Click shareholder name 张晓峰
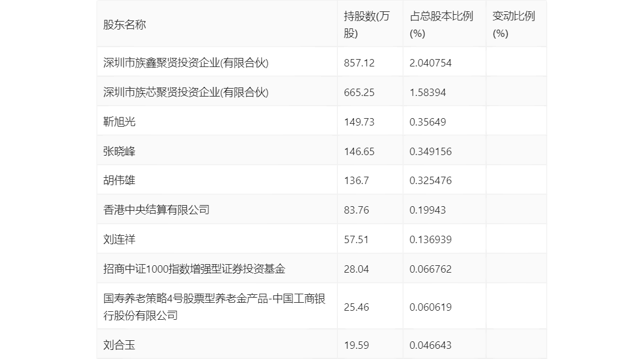644x359 pixels. (119, 152)
